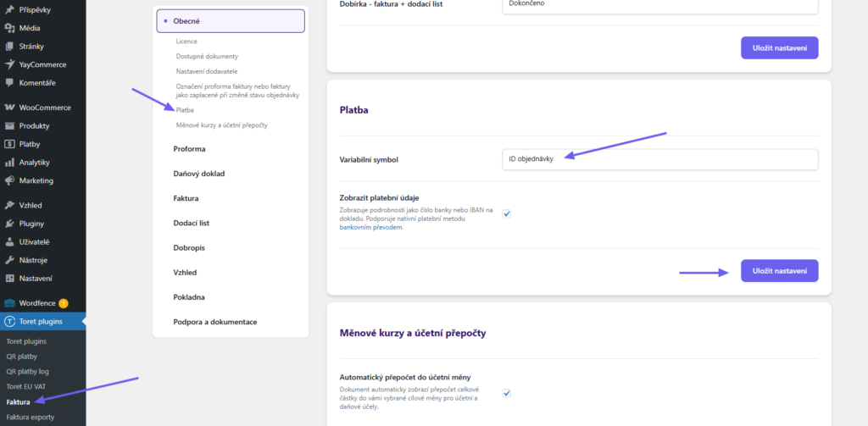Save settings in the Platba section
The height and width of the screenshot is (426, 868).
click(780, 271)
